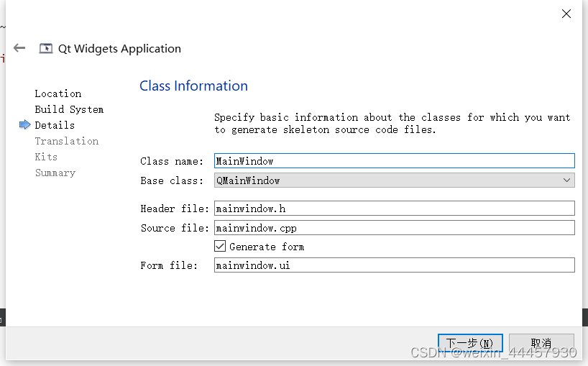This screenshot has height=366, width=588.
Task: Click the 'Generate form' label text
Action: (267, 247)
